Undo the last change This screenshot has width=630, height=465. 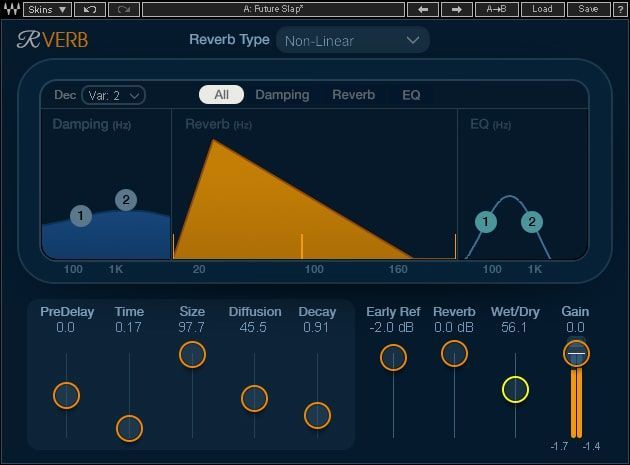(90, 9)
